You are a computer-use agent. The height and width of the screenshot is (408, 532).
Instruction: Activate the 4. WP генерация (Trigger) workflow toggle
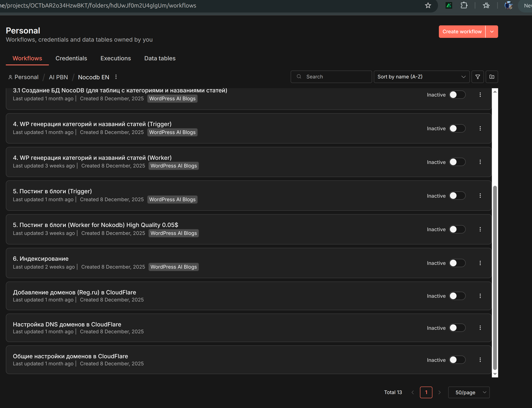click(457, 128)
